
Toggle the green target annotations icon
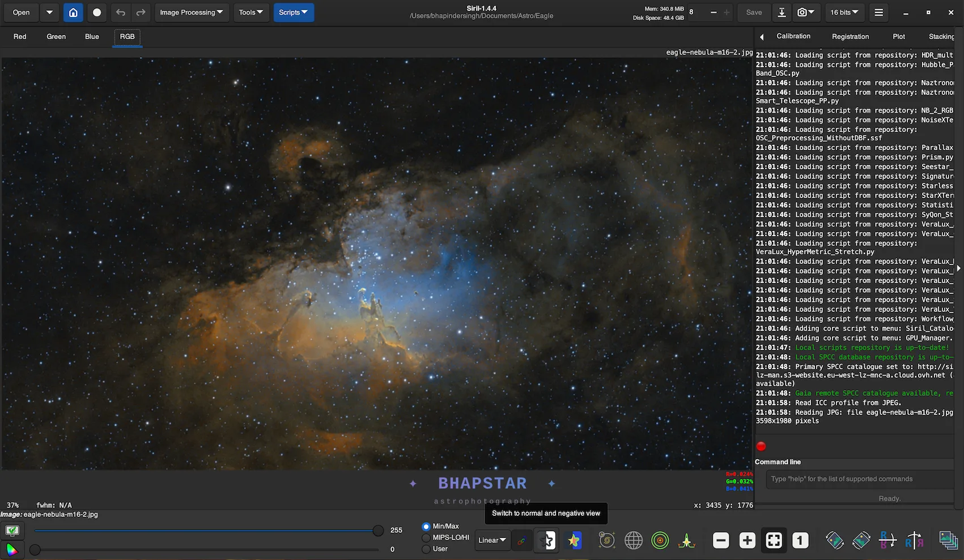tap(660, 541)
